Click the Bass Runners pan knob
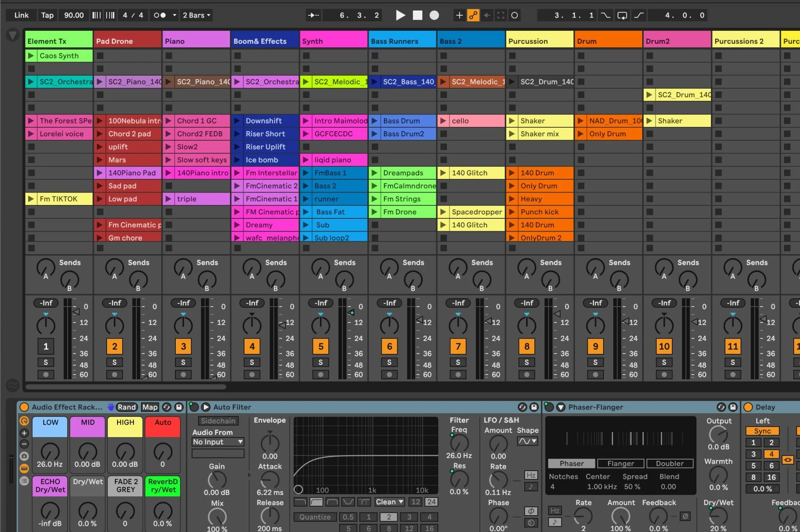Image resolution: width=800 pixels, height=532 pixels. click(389, 325)
